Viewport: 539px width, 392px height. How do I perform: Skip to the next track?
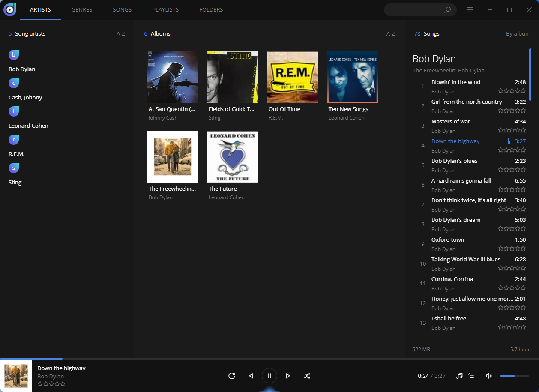pyautogui.click(x=288, y=376)
